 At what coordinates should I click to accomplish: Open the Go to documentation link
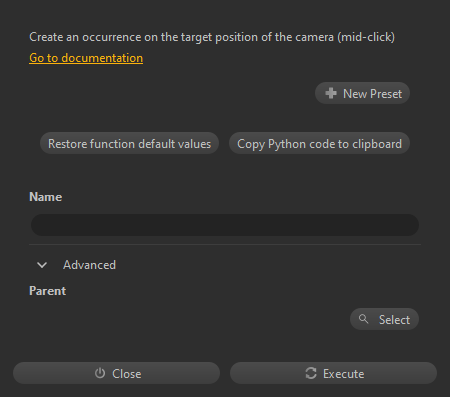click(86, 58)
